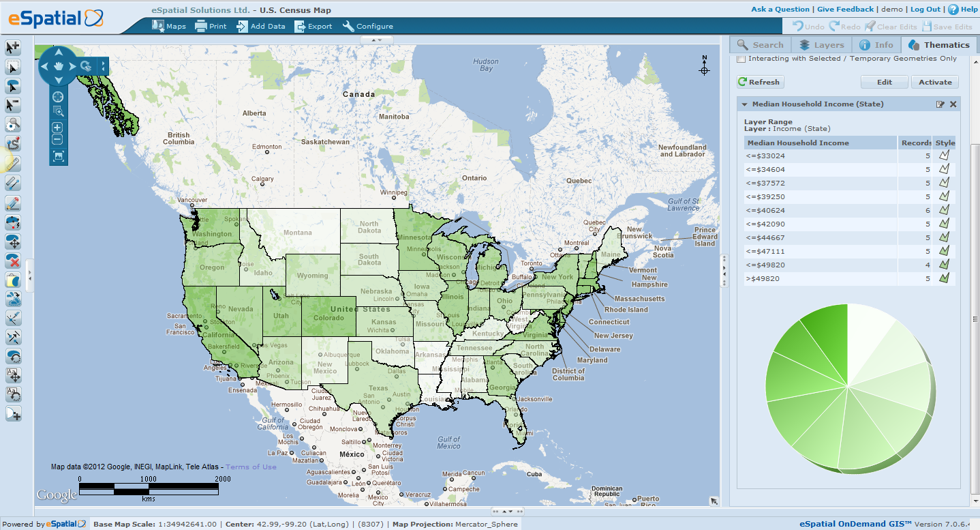Open the Print option
980x530 pixels.
[x=211, y=27]
